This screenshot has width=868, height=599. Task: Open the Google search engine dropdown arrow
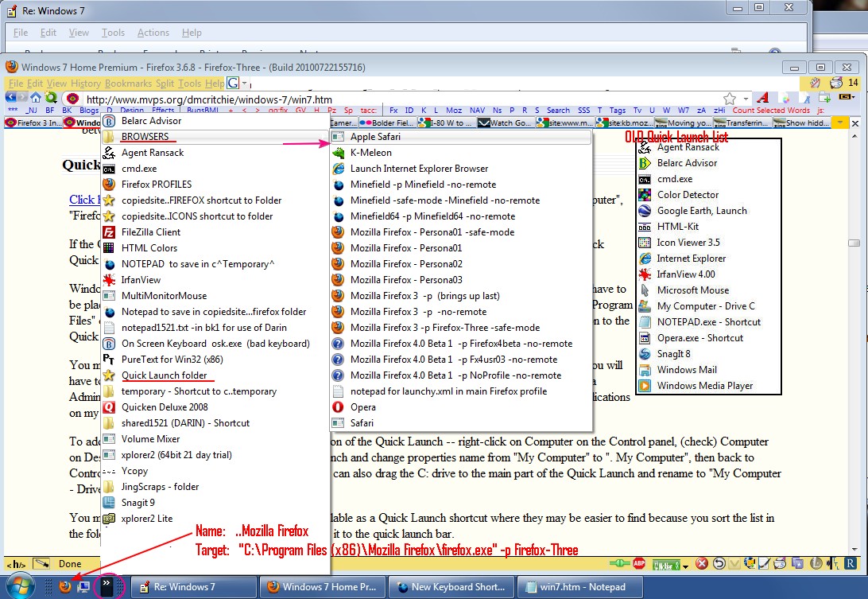[244, 83]
